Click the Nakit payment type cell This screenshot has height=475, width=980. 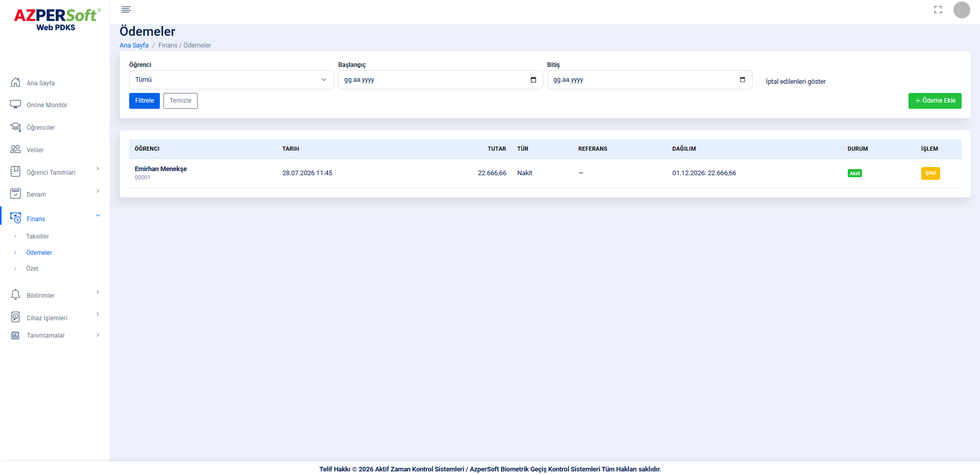point(524,173)
